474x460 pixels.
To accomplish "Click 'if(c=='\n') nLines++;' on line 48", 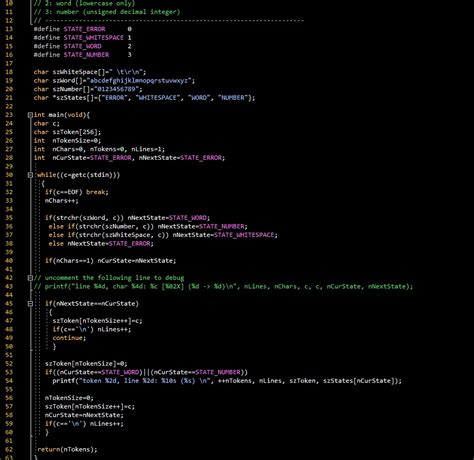I will tap(92, 329).
